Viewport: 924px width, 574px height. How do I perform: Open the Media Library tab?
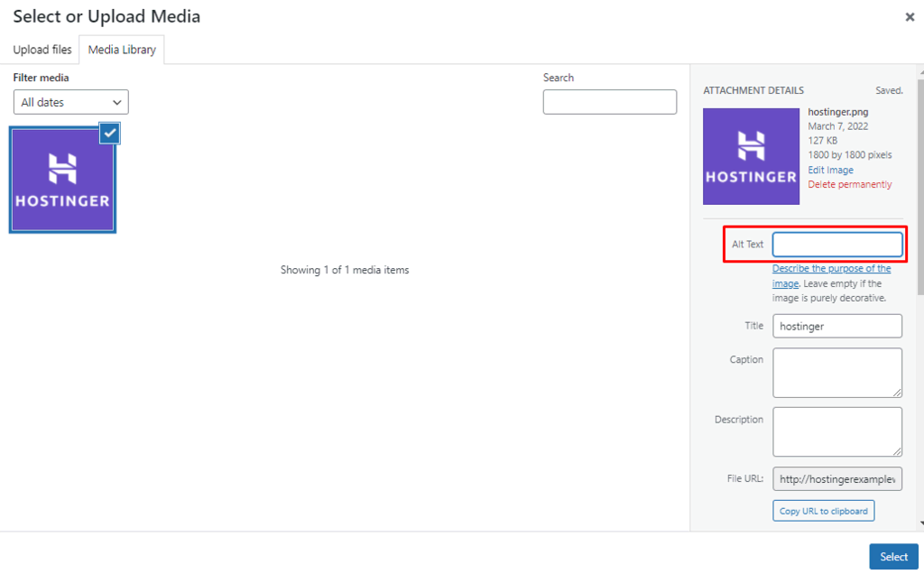tap(122, 50)
